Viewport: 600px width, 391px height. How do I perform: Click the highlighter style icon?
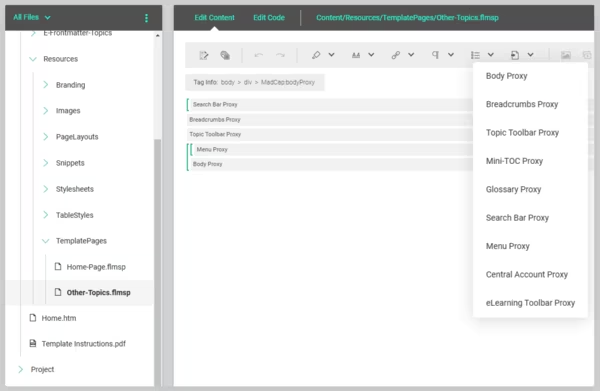pyautogui.click(x=316, y=55)
